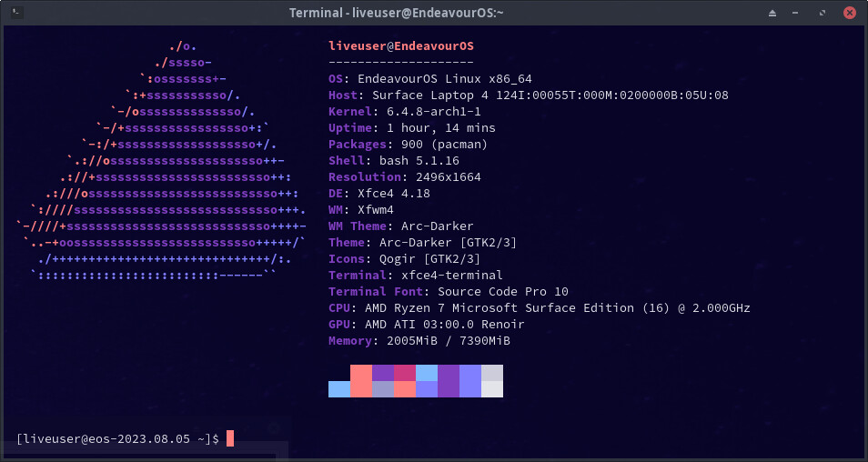Click the 'WM Theme: Arc-Darker' line
This screenshot has width=868, height=462.
click(400, 226)
